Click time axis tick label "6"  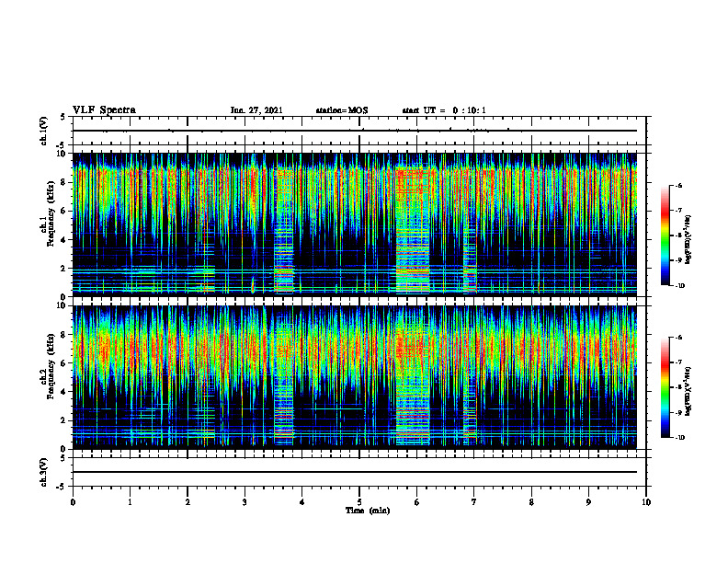pos(417,502)
